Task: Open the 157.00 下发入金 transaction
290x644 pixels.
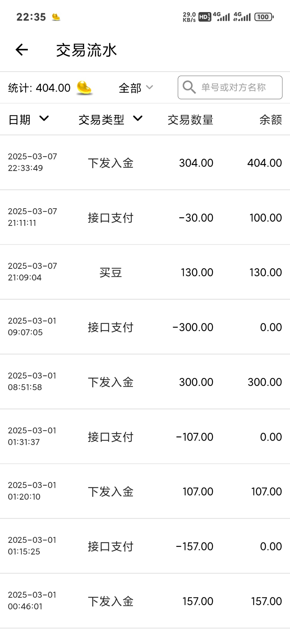Action: [145, 601]
